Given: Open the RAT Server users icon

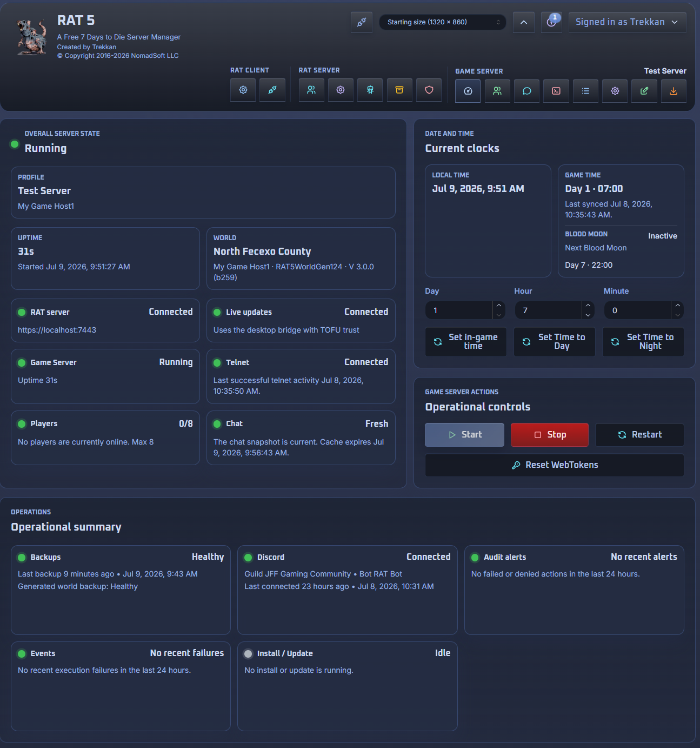Looking at the screenshot, I should (311, 90).
